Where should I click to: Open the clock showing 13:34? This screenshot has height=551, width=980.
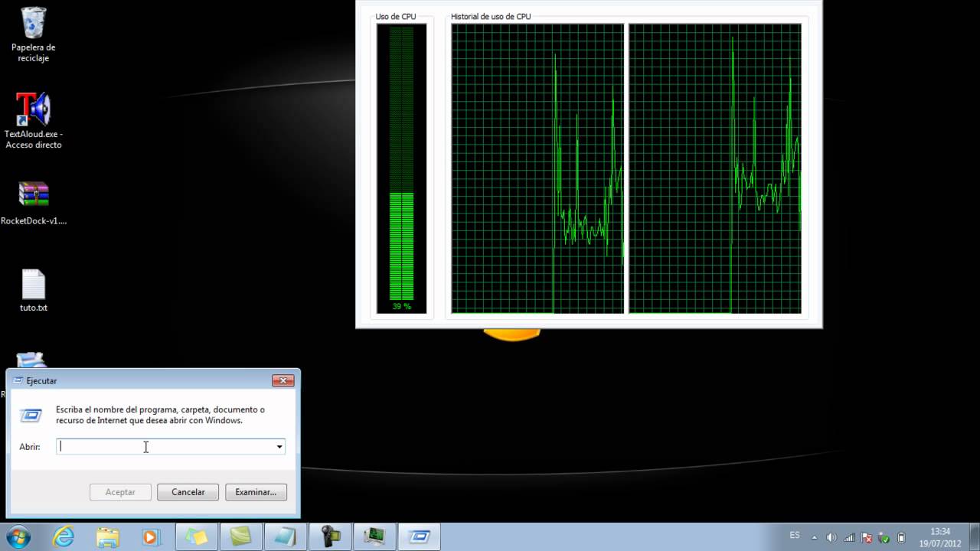940,537
